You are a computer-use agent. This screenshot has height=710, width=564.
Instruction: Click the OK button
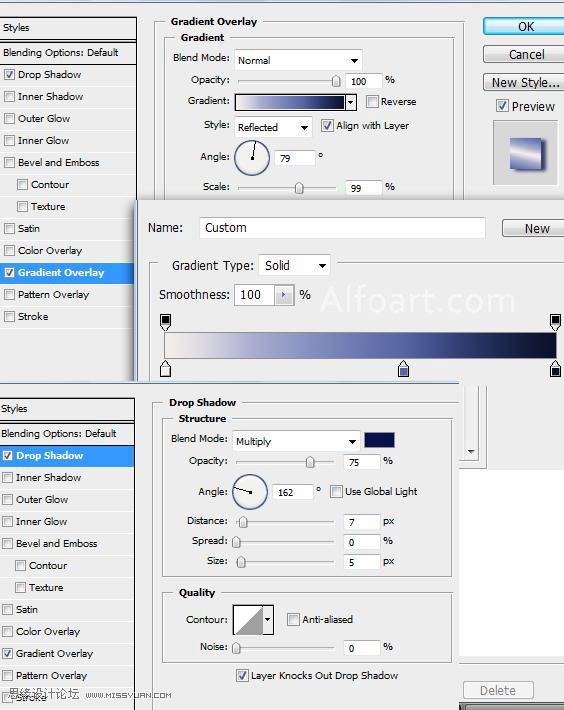pyautogui.click(x=525, y=27)
